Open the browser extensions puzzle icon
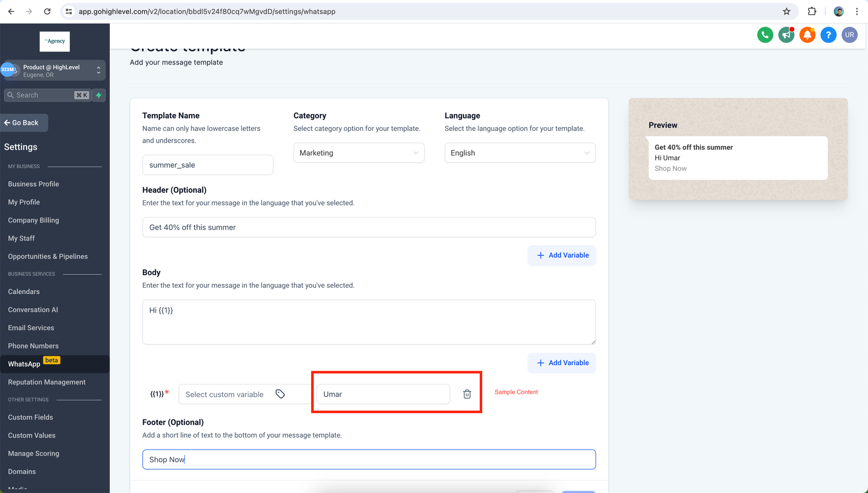 [x=812, y=11]
